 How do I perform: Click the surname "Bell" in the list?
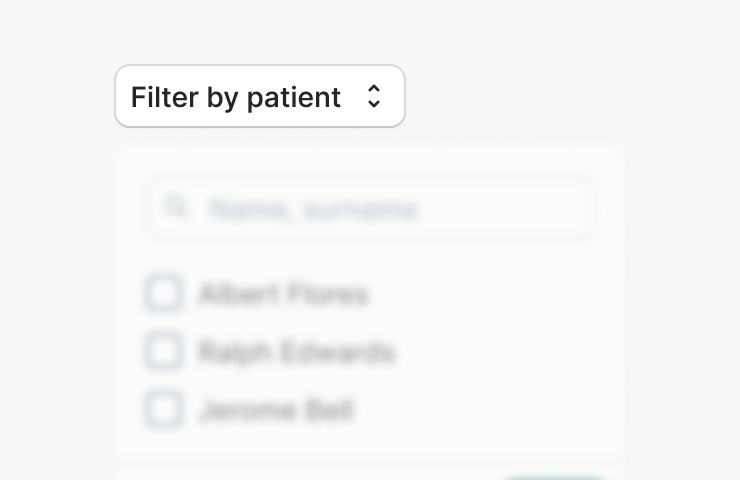coord(330,410)
